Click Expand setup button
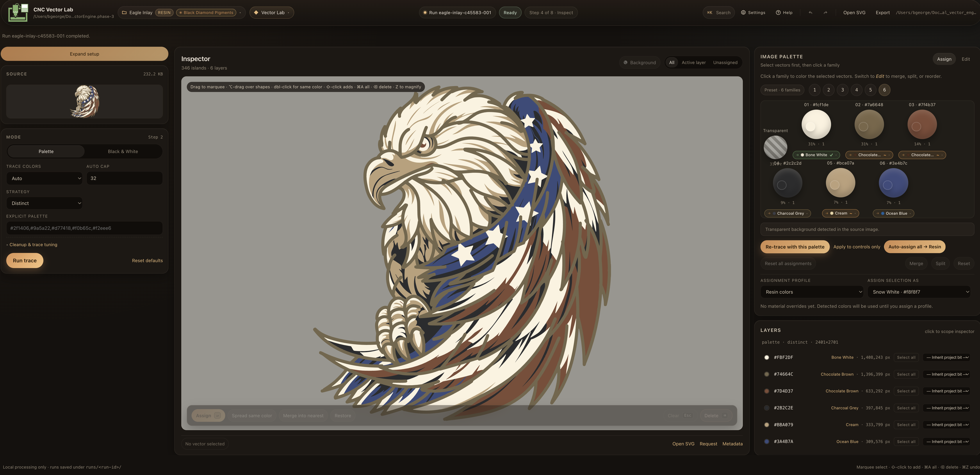The image size is (980, 475). 84,54
